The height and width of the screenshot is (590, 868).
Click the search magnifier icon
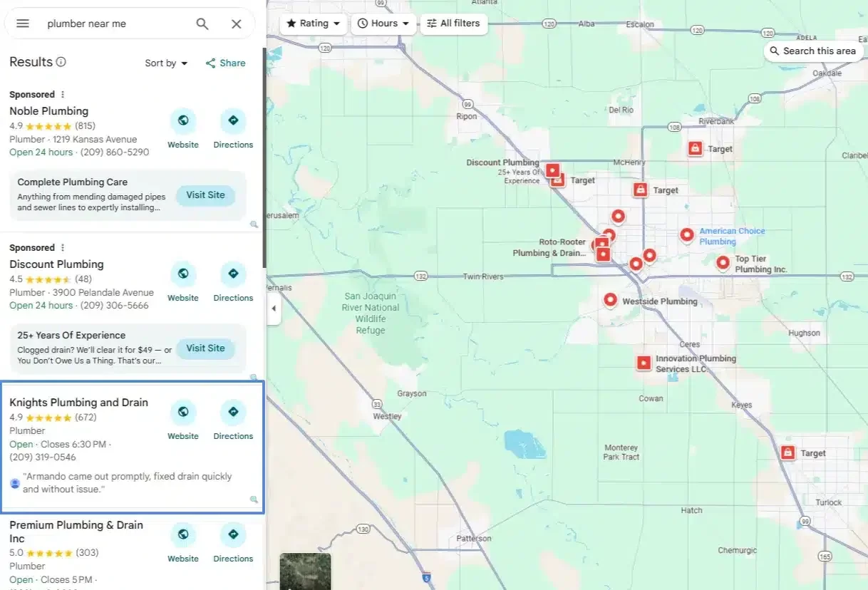(x=202, y=24)
